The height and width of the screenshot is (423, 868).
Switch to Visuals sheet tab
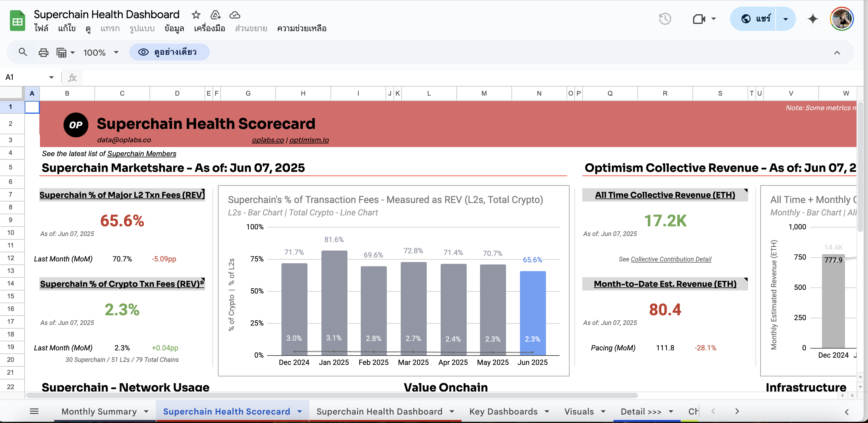[x=579, y=412]
